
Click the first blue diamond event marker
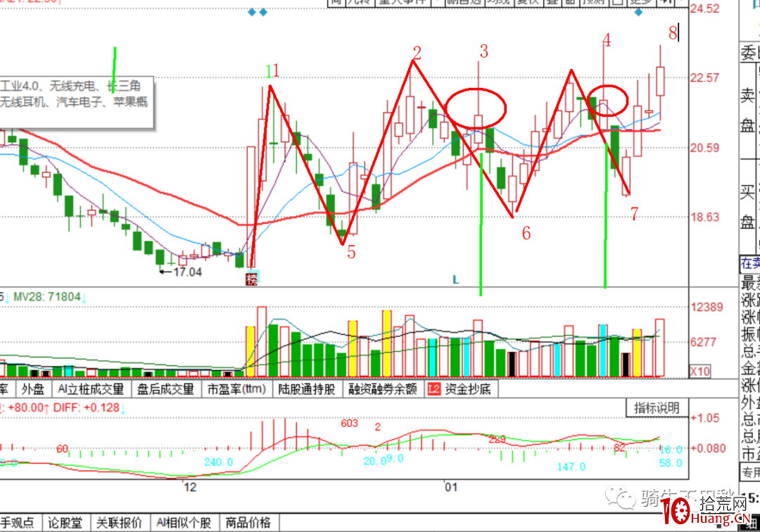251,12
